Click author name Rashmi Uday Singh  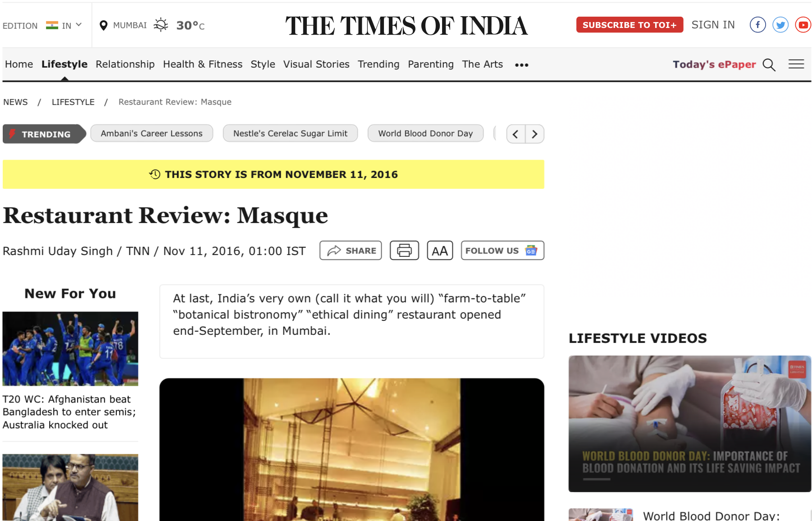pos(58,251)
